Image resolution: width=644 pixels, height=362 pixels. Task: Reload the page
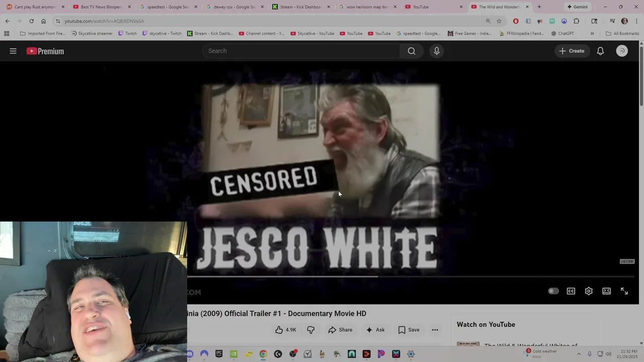[x=31, y=21]
